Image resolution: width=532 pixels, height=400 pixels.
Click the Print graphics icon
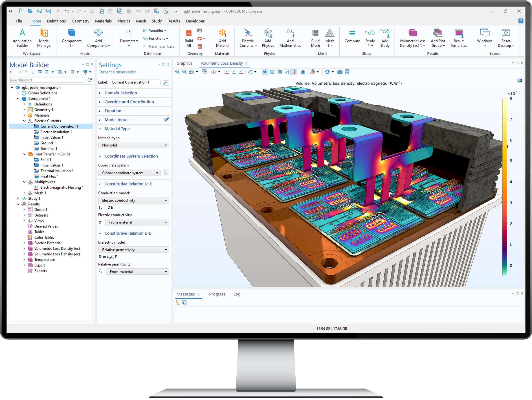(x=347, y=72)
